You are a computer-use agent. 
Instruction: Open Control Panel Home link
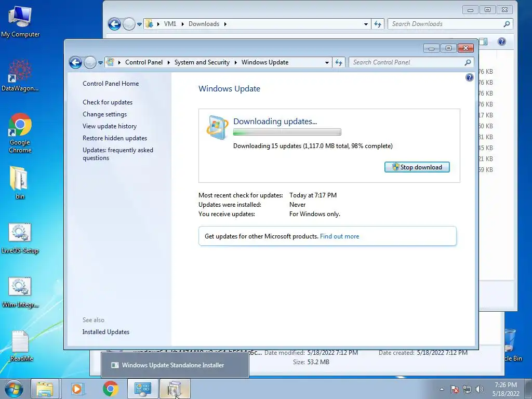111,84
